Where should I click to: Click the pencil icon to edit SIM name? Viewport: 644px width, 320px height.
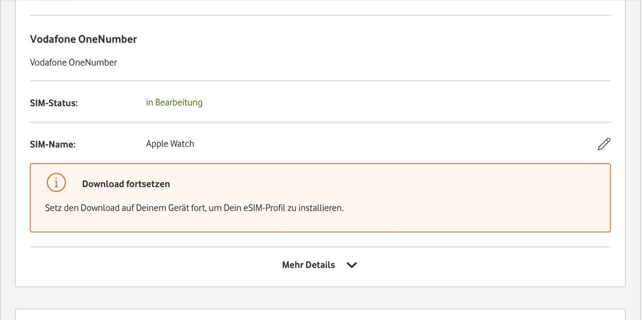coord(603,144)
